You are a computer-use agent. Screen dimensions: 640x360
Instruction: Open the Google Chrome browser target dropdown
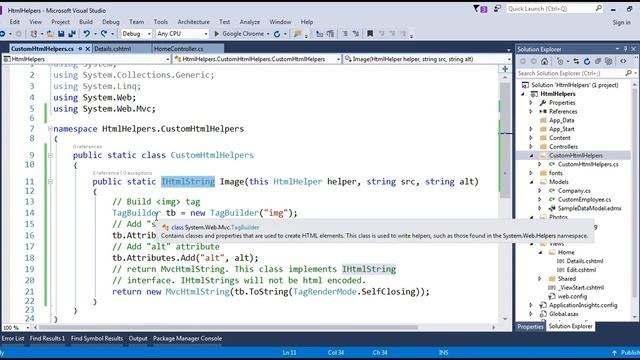[x=268, y=34]
